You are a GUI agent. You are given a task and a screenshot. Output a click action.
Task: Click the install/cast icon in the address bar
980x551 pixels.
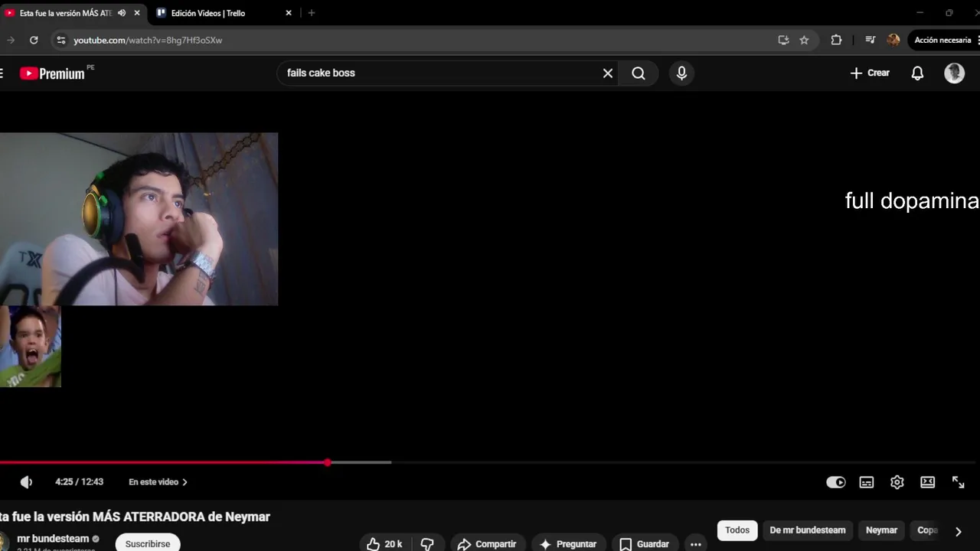pyautogui.click(x=783, y=40)
